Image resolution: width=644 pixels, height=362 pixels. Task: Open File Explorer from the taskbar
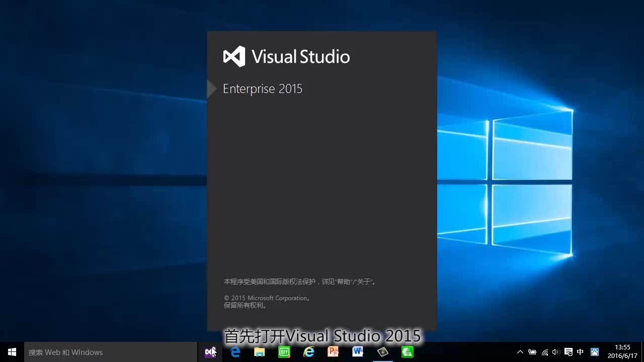(260, 352)
